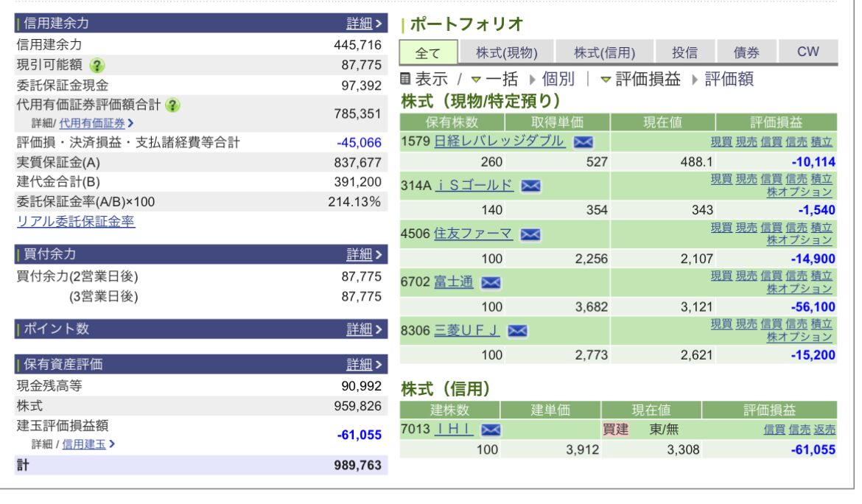Viewport: 862px width, 504px height.
Task: Open the 投信 tab
Action: tap(684, 52)
